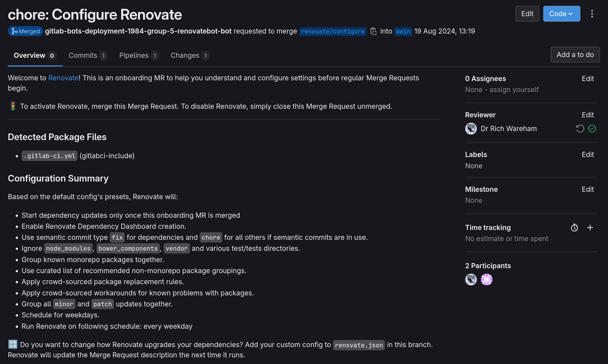The image size is (608, 364).
Task: Click the re-request review icon
Action: pos(580,129)
